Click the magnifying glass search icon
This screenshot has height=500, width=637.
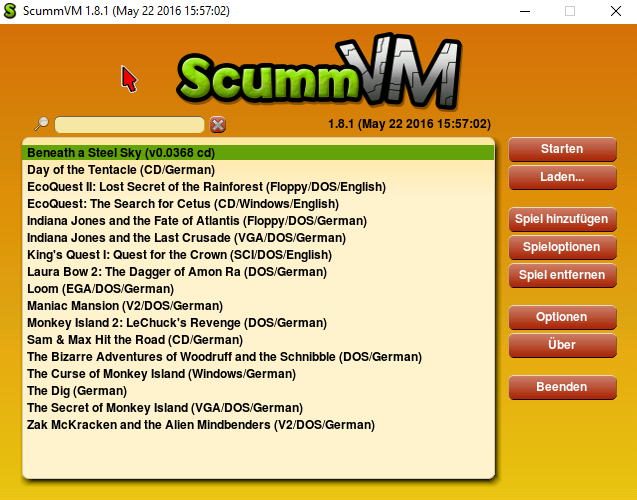pyautogui.click(x=41, y=123)
